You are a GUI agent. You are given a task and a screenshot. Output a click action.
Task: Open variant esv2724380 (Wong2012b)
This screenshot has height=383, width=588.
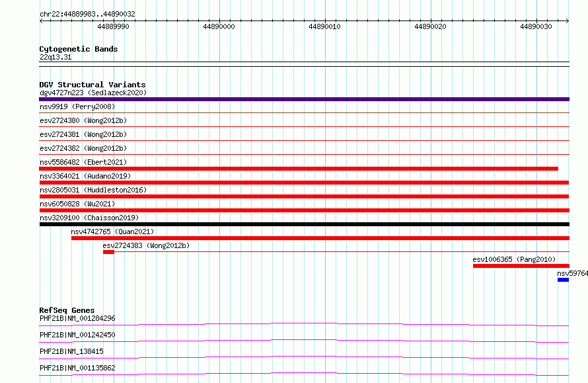(83, 120)
